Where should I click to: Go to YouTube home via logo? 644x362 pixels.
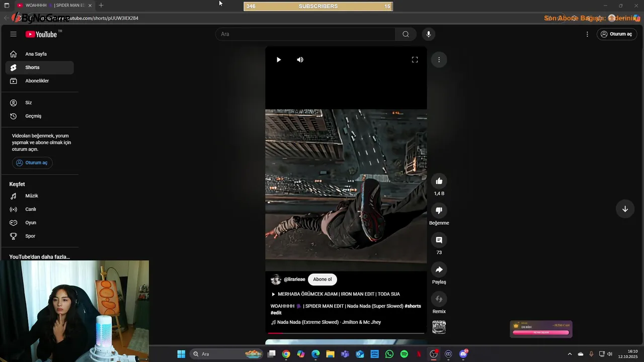point(41,34)
